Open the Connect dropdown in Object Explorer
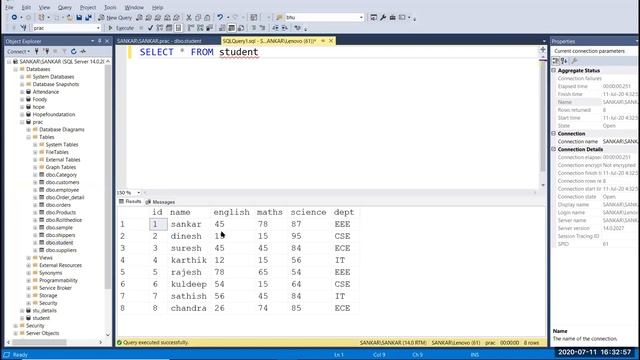 click(18, 51)
